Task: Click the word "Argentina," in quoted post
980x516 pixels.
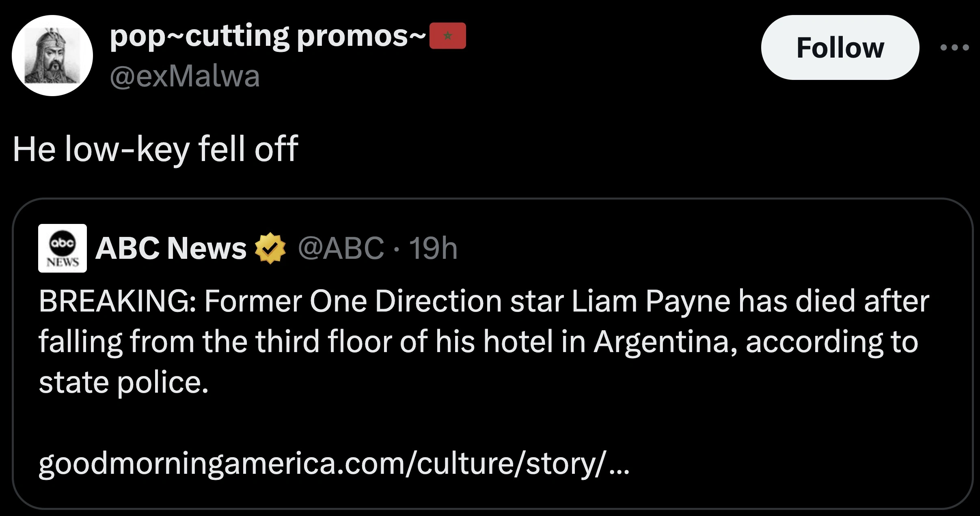Action: (665, 342)
